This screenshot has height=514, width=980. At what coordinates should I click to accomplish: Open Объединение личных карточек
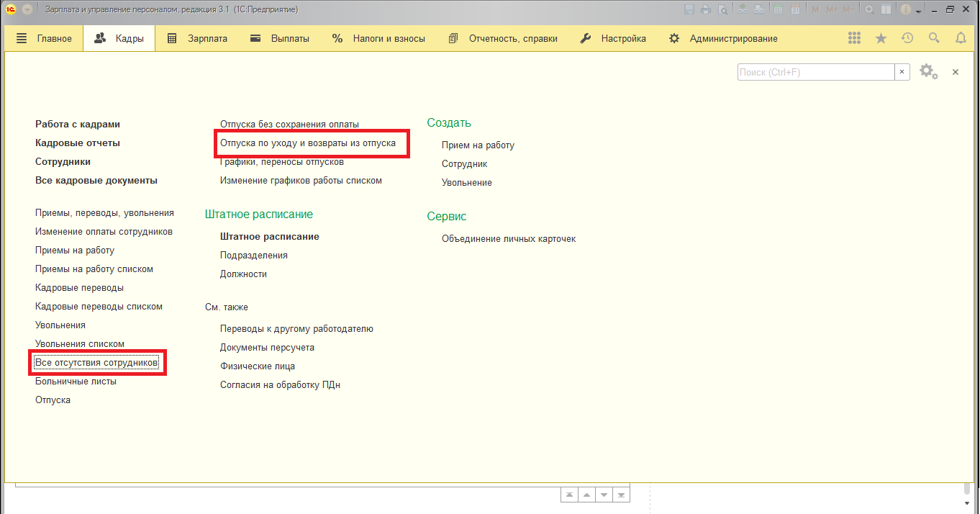point(509,238)
